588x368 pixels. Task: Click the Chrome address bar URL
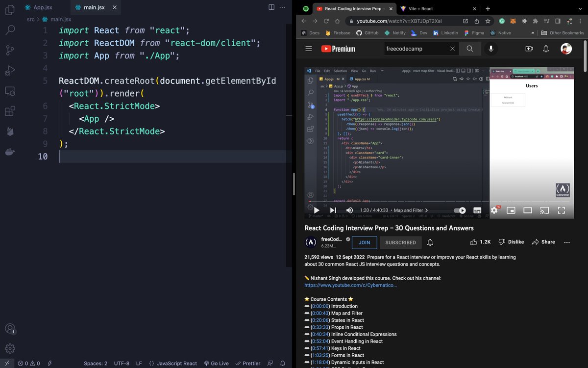399,21
